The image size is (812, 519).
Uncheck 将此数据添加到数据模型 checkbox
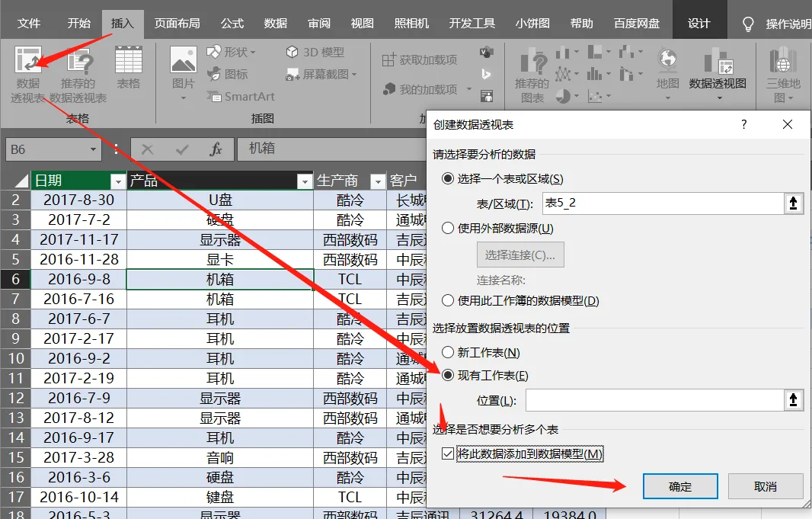(x=448, y=454)
